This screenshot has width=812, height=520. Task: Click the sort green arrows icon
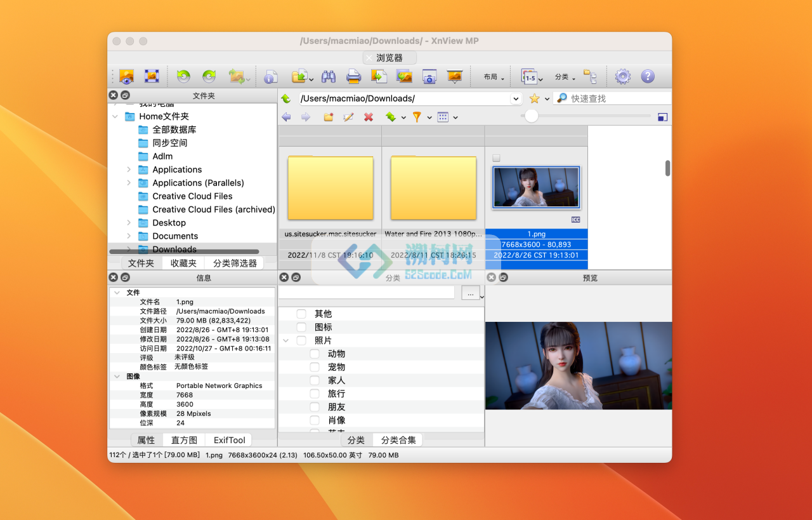point(390,117)
